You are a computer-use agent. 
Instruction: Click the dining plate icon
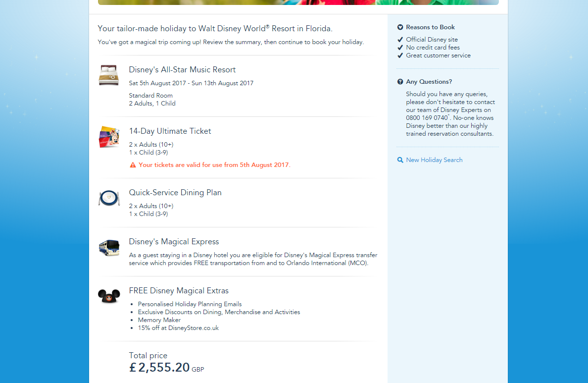(109, 198)
